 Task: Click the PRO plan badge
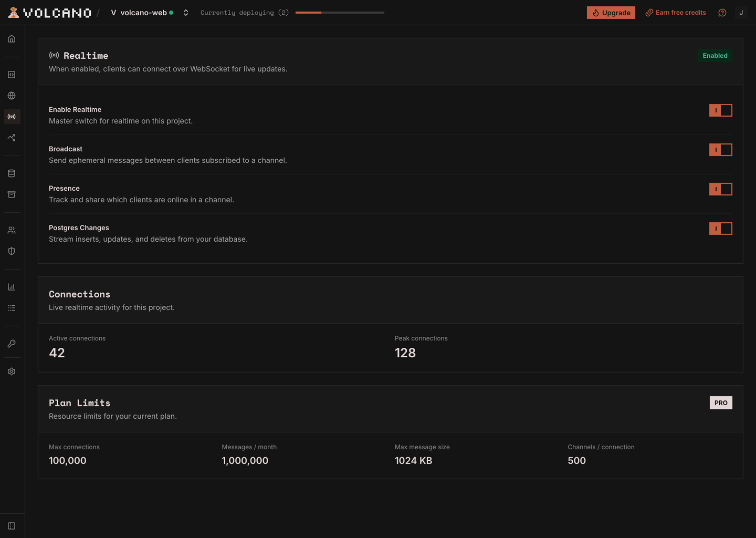(721, 403)
